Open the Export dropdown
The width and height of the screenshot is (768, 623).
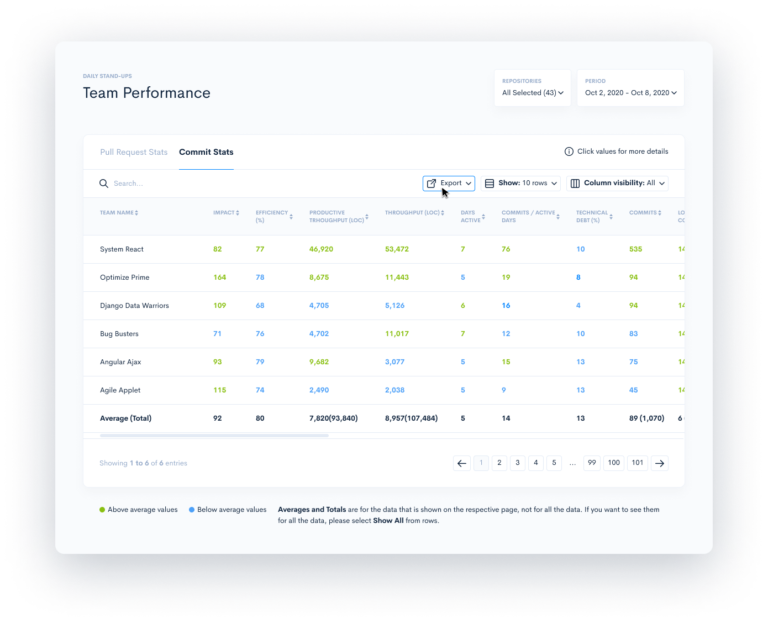point(449,183)
